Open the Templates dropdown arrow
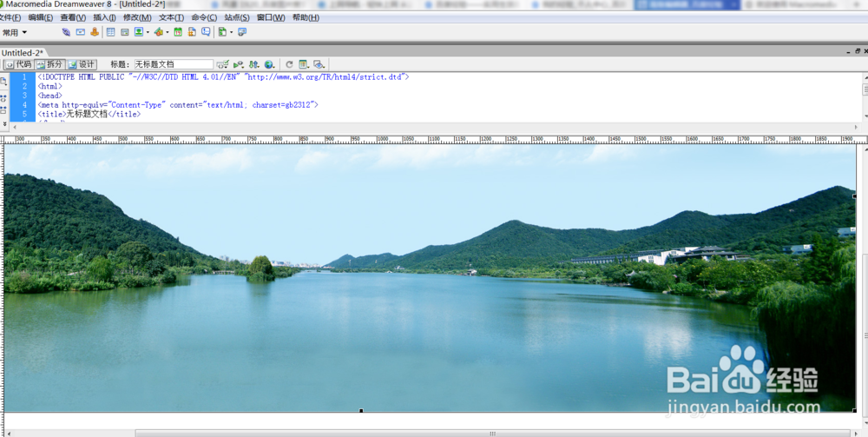868x437 pixels. [232, 33]
